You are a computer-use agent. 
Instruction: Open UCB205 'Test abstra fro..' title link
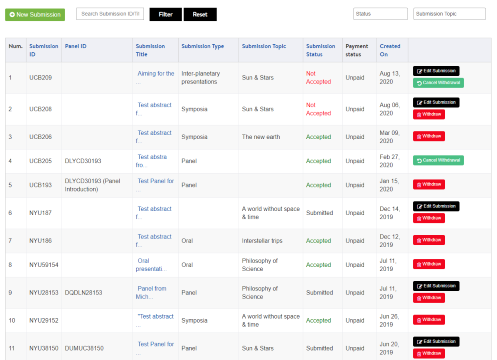tap(151, 161)
